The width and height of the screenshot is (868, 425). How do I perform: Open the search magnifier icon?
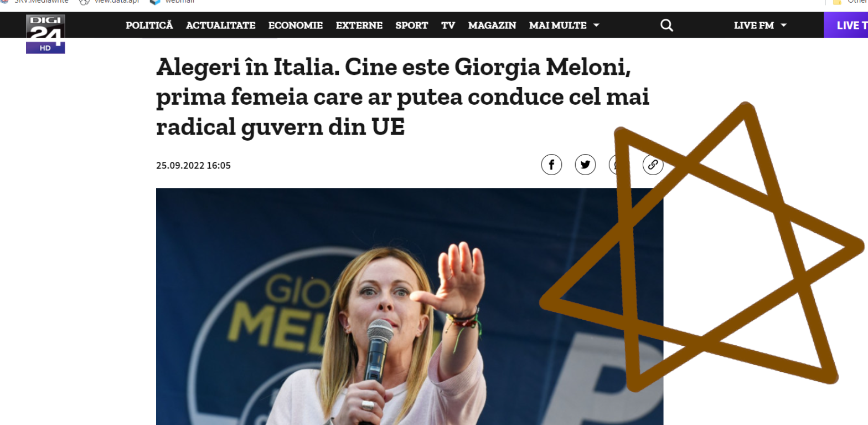coord(666,25)
